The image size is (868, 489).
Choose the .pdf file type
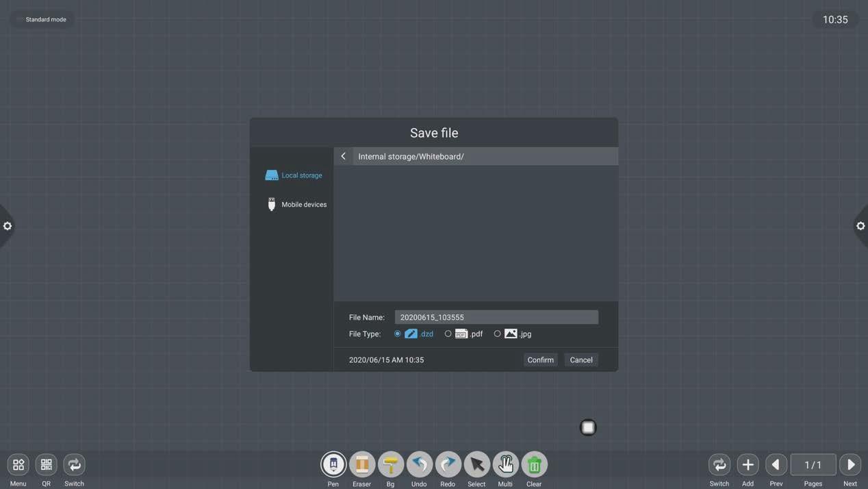point(448,334)
